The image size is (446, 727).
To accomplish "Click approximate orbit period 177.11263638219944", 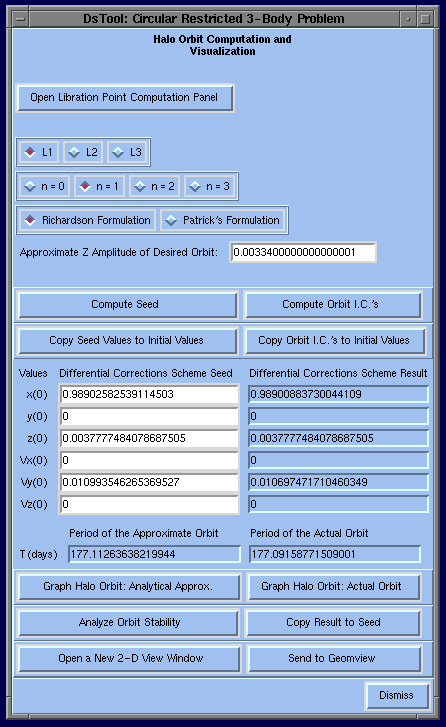I will 154,555.
